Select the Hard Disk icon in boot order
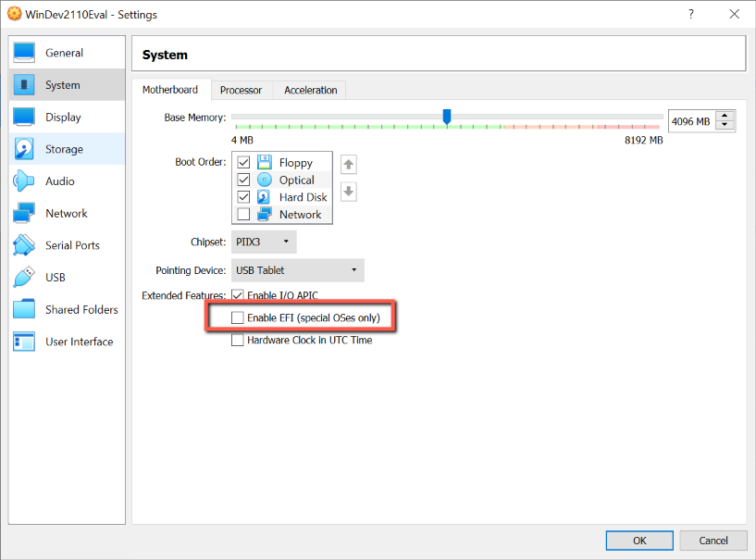Screen dimensions: 756x560 265,197
